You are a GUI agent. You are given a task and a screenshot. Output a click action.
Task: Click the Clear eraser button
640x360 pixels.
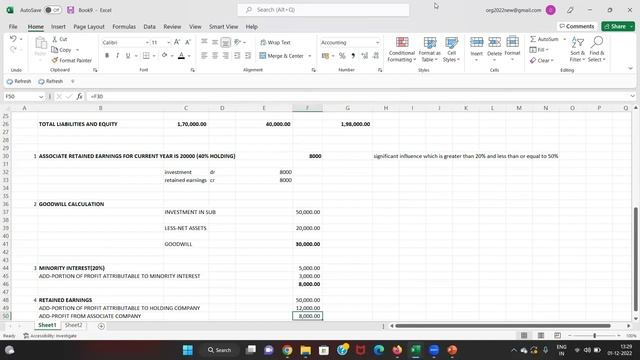pyautogui.click(x=541, y=60)
